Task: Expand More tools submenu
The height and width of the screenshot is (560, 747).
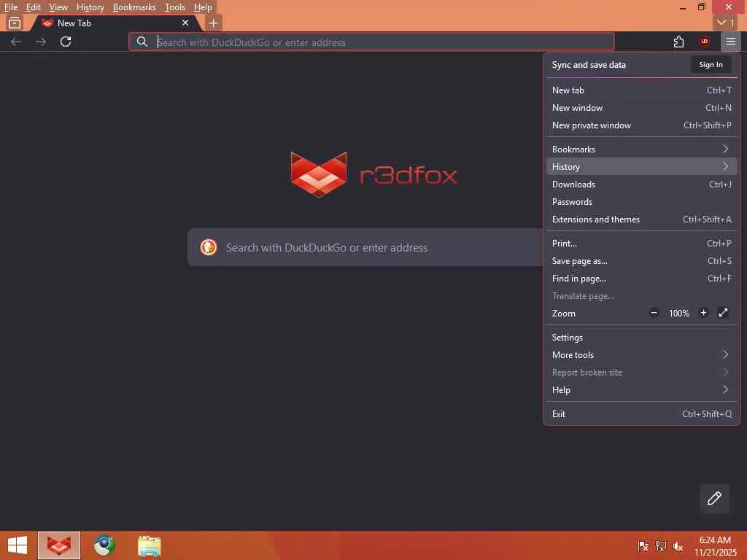Action: pos(641,355)
